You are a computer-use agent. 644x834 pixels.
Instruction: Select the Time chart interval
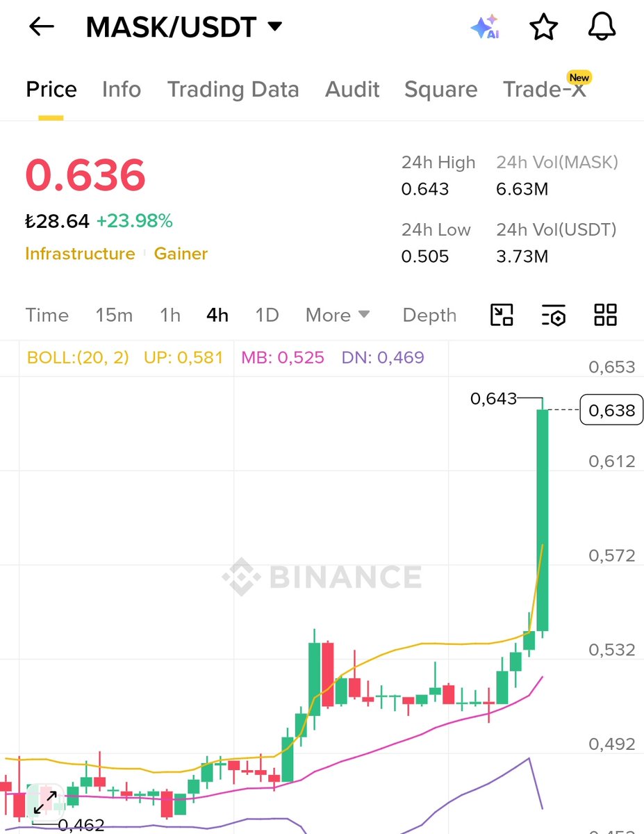click(47, 316)
